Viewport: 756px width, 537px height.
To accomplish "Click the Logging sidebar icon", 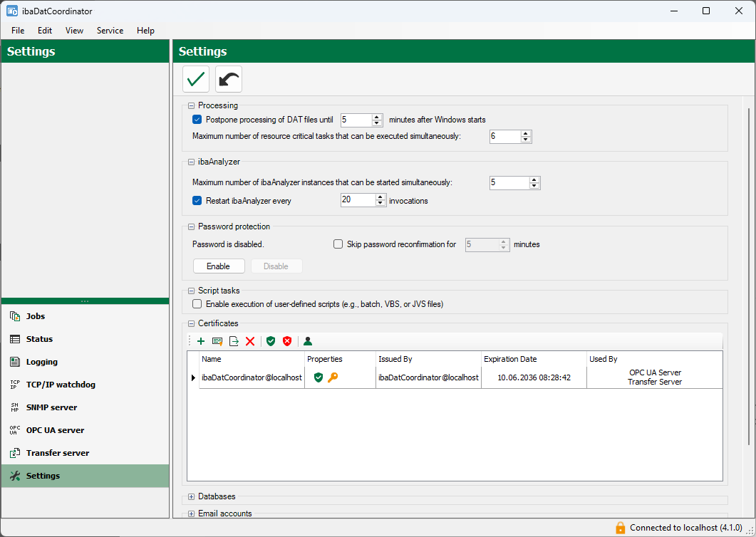I will tap(15, 362).
